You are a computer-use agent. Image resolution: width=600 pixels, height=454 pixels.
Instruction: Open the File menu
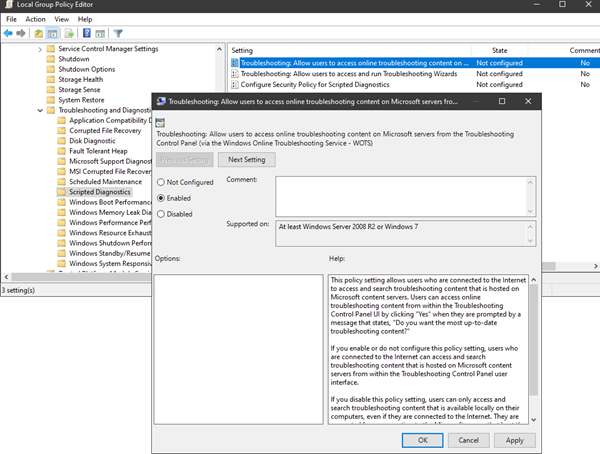click(x=11, y=19)
